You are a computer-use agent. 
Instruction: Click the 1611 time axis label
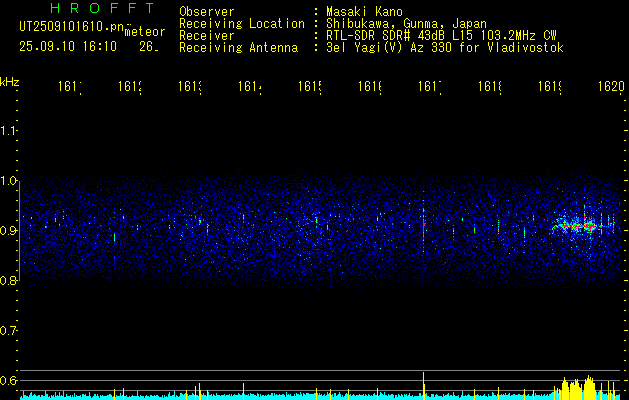coord(70,86)
